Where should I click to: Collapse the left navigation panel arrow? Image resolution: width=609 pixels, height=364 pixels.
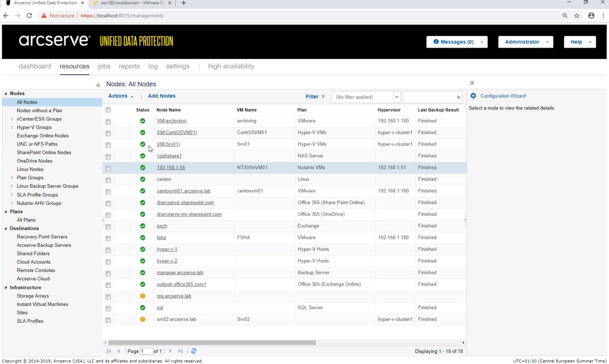pyautogui.click(x=98, y=85)
